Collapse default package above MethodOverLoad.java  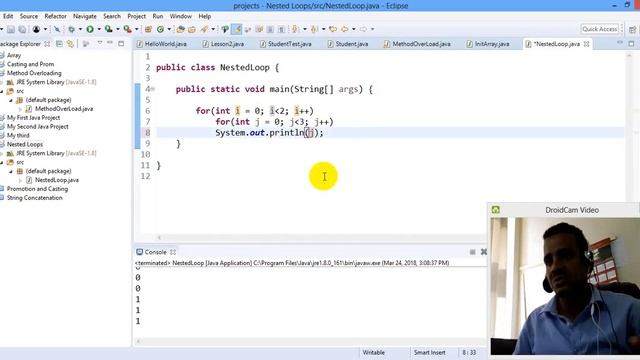(11, 100)
